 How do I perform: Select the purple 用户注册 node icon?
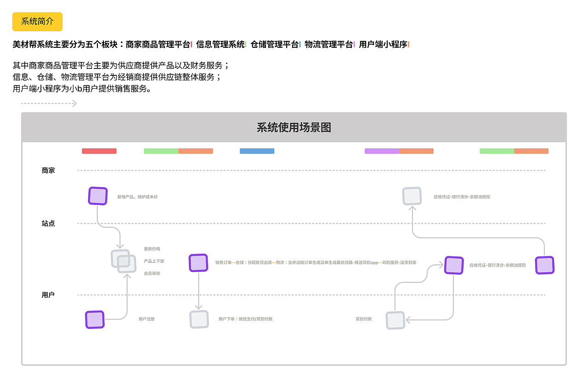95,319
